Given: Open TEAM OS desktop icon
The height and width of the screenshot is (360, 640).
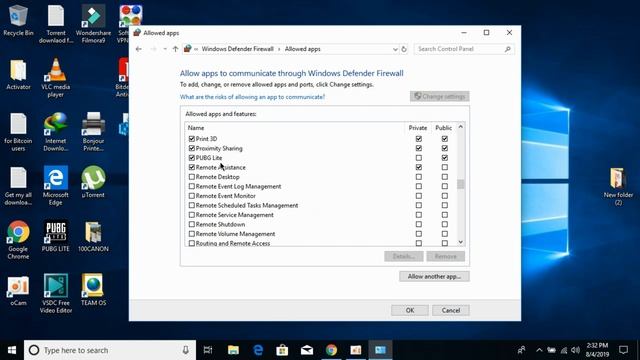Looking at the screenshot, I should [x=93, y=290].
